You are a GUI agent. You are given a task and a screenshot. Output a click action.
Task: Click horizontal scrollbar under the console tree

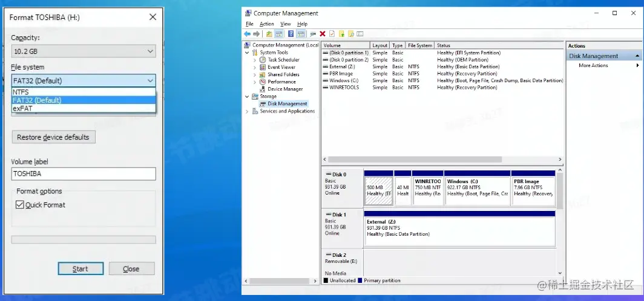tap(279, 281)
